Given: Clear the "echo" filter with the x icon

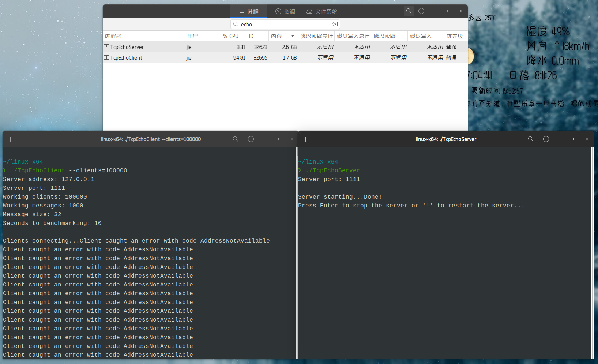Looking at the screenshot, I should tap(335, 24).
